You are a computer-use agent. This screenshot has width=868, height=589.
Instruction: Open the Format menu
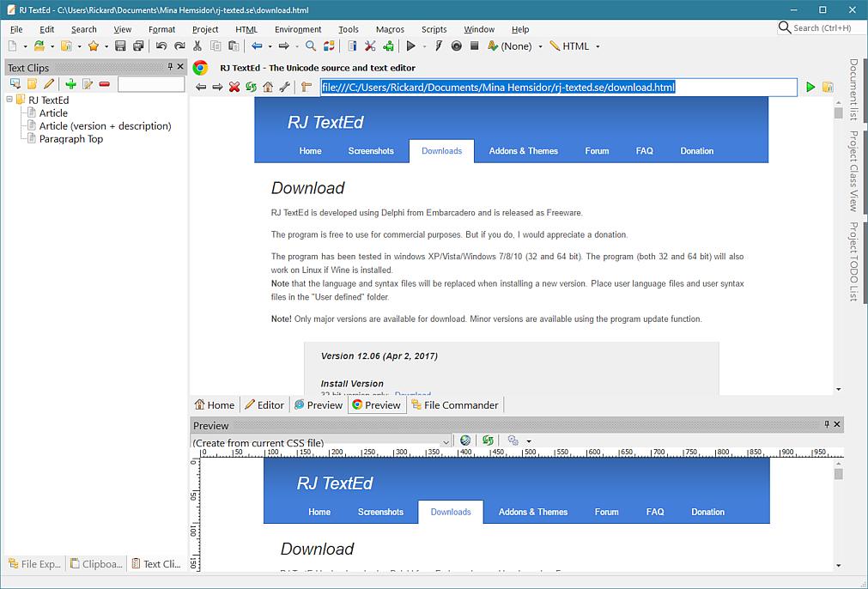(x=161, y=29)
